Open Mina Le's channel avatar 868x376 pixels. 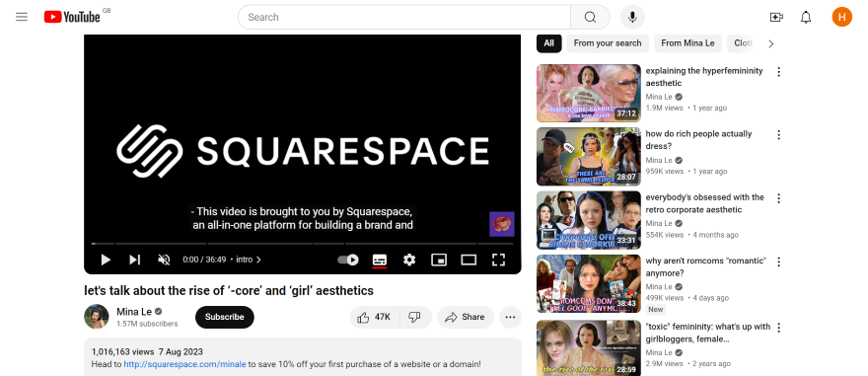[x=97, y=317]
